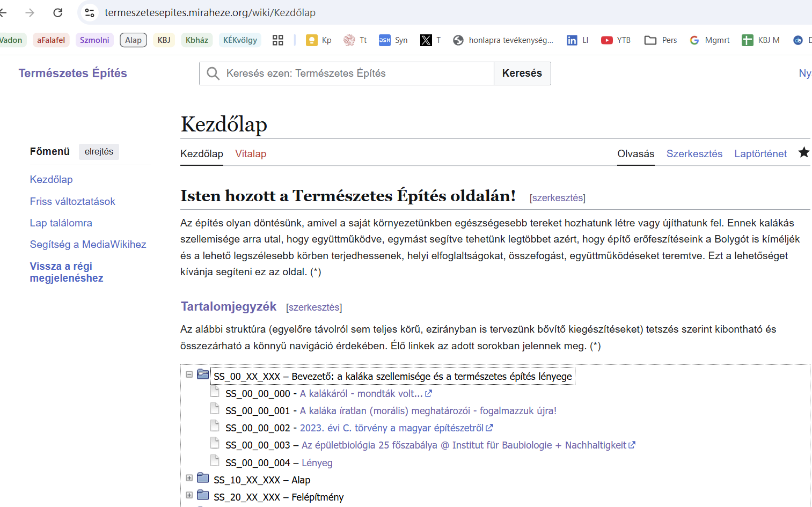The image size is (812, 507).
Task: Open the KÉKvölgy bookmark
Action: point(240,40)
